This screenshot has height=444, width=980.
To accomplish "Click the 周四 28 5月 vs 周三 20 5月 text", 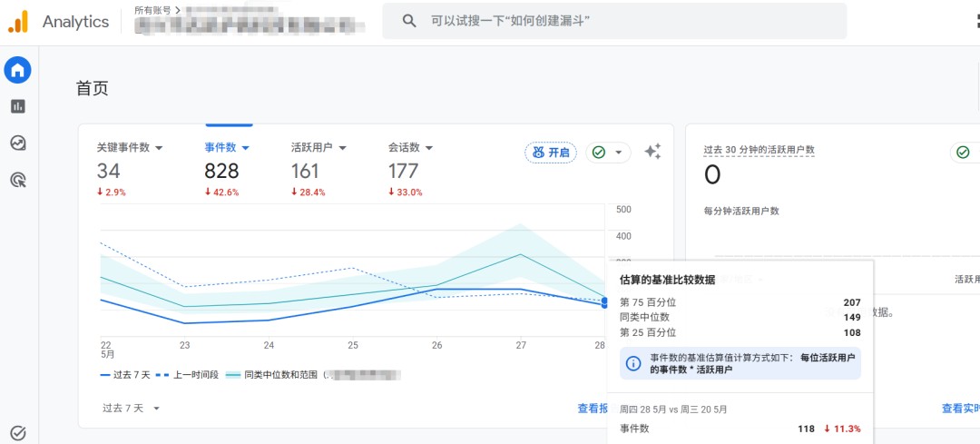I will tap(673, 409).
